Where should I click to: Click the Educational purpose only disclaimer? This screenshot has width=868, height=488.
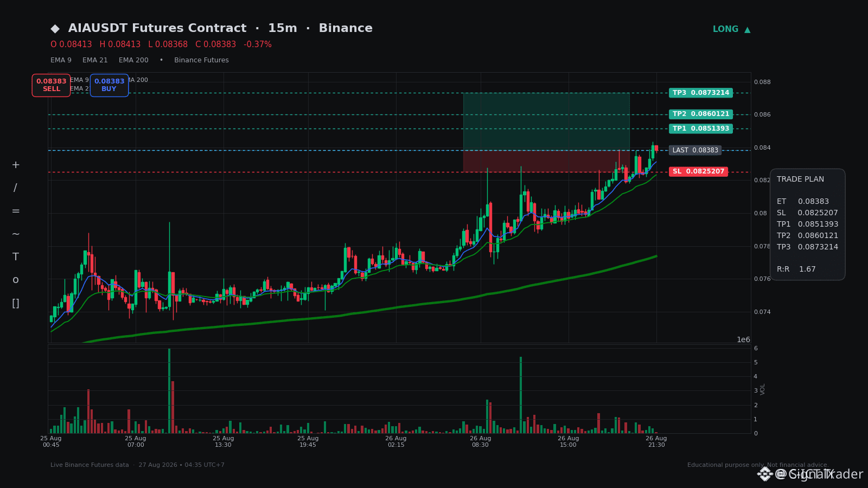(x=757, y=465)
